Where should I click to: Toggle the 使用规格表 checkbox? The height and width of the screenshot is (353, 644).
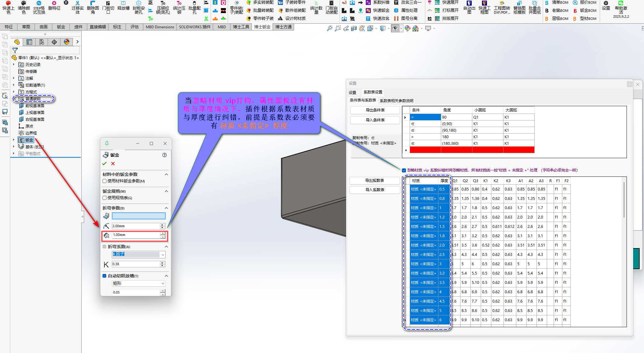pyautogui.click(x=105, y=198)
